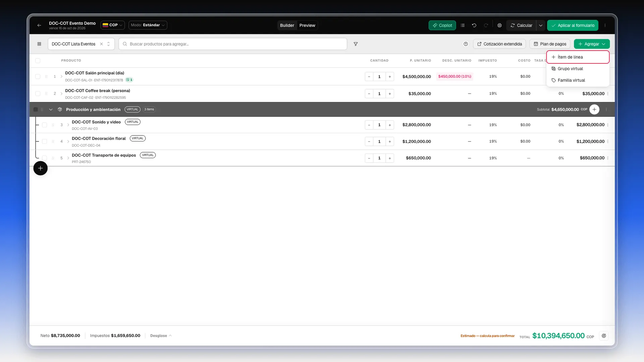Screen dimensions: 644x362
Task: Open the Producción y ambientación group three-dot menu
Action: (606, 110)
